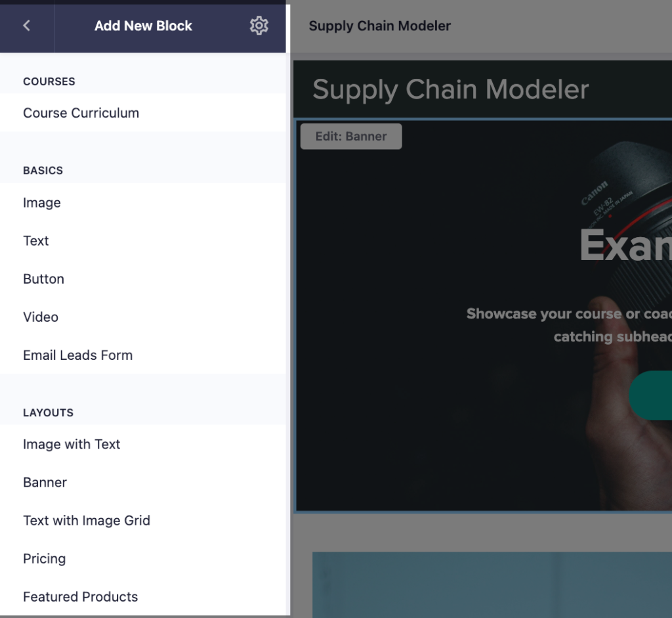Screen dimensions: 672x618
Task: Click the Edit: Banner button
Action: pos(351,137)
